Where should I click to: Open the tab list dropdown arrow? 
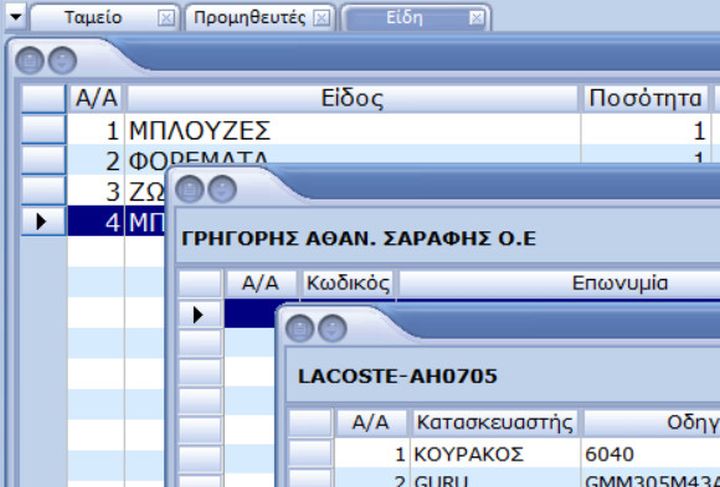(16, 17)
